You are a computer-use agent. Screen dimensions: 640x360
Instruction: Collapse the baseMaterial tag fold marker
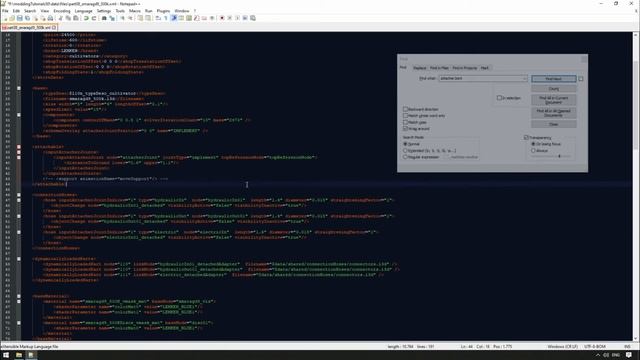[x=19, y=296]
